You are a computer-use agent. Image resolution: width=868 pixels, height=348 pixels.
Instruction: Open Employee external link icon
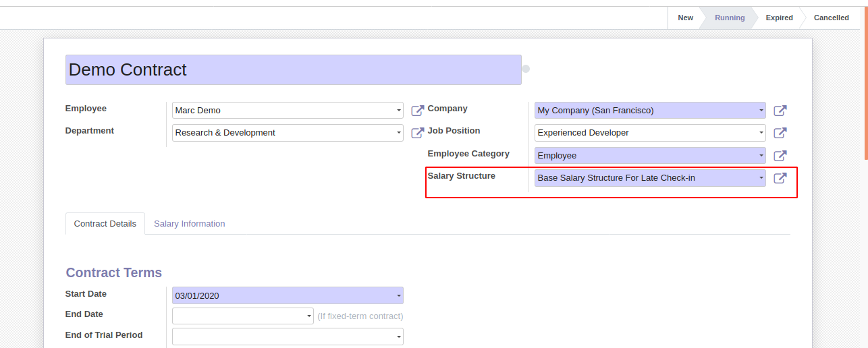[418, 111]
